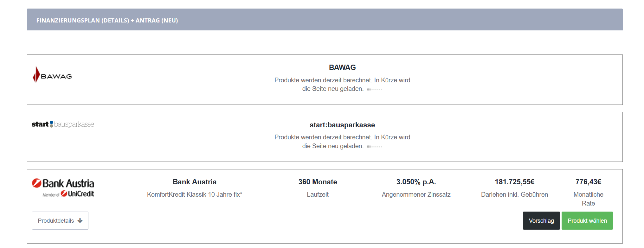644x248 pixels.
Task: Click the Vorschlag button
Action: (x=541, y=221)
